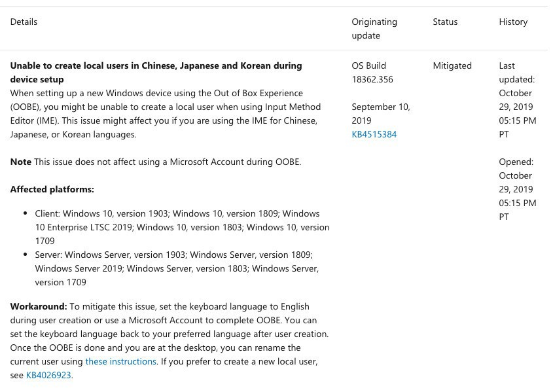Click the Details column header
This screenshot has height=392, width=553.
click(24, 22)
